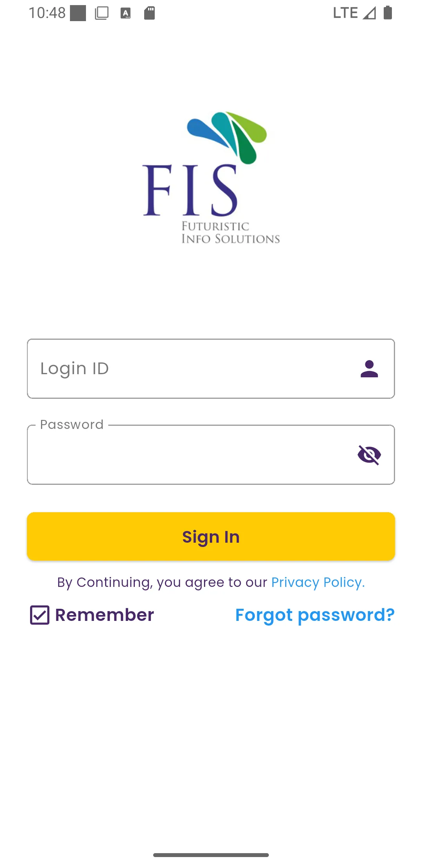The width and height of the screenshot is (422, 868).
Task: Tap the SD card status icon
Action: [149, 13]
